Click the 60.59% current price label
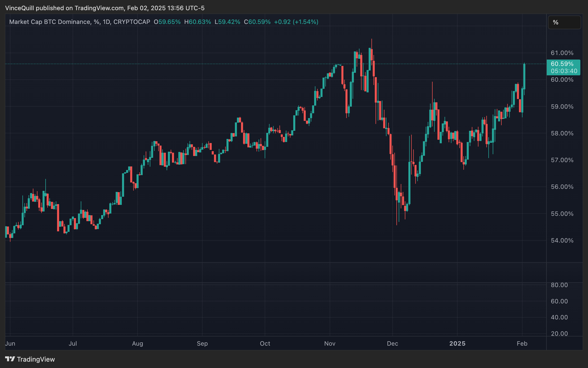This screenshot has width=588, height=368. click(562, 64)
